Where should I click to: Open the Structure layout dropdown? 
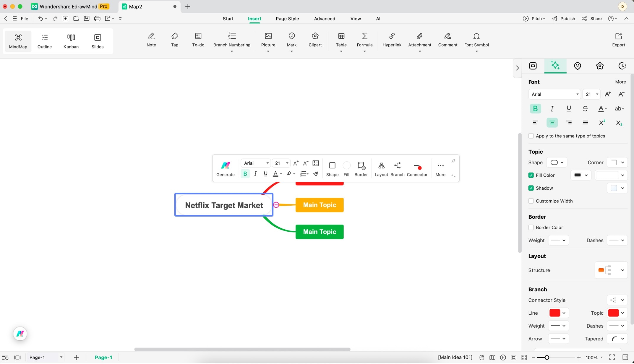pyautogui.click(x=611, y=270)
